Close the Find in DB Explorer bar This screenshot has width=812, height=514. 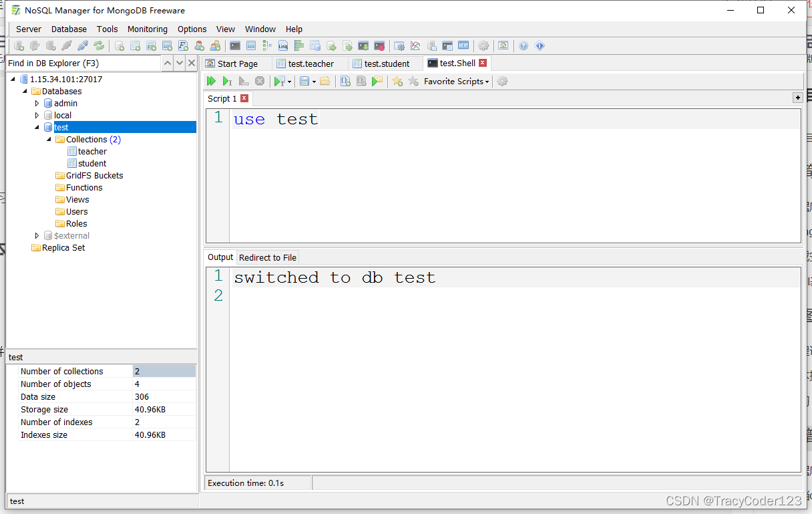[x=192, y=63]
